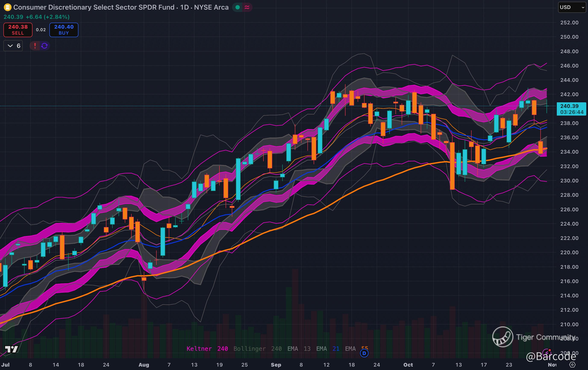The height and width of the screenshot is (370, 588).
Task: Click the SPDR fund symbol logo icon
Action: click(x=7, y=7)
